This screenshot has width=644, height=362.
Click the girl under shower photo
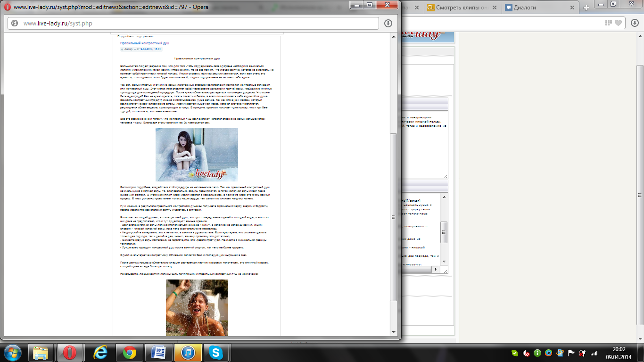(x=197, y=307)
